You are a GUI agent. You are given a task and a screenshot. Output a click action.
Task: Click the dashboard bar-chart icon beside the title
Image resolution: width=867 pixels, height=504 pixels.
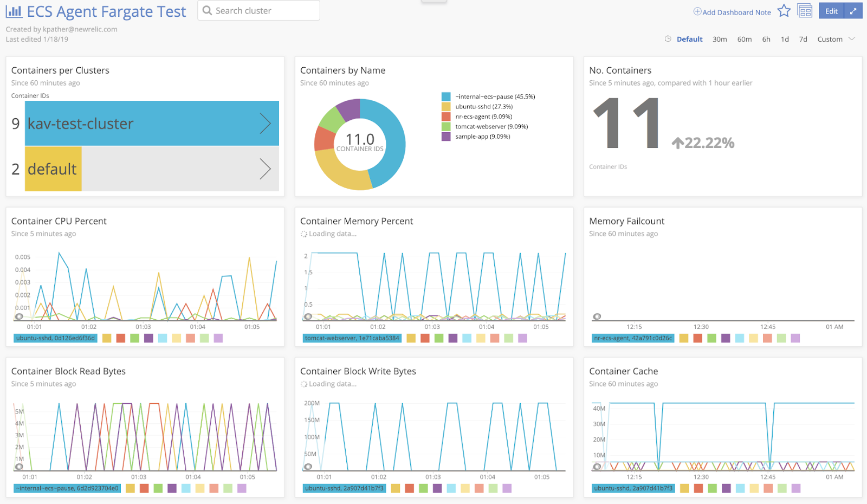tap(14, 11)
